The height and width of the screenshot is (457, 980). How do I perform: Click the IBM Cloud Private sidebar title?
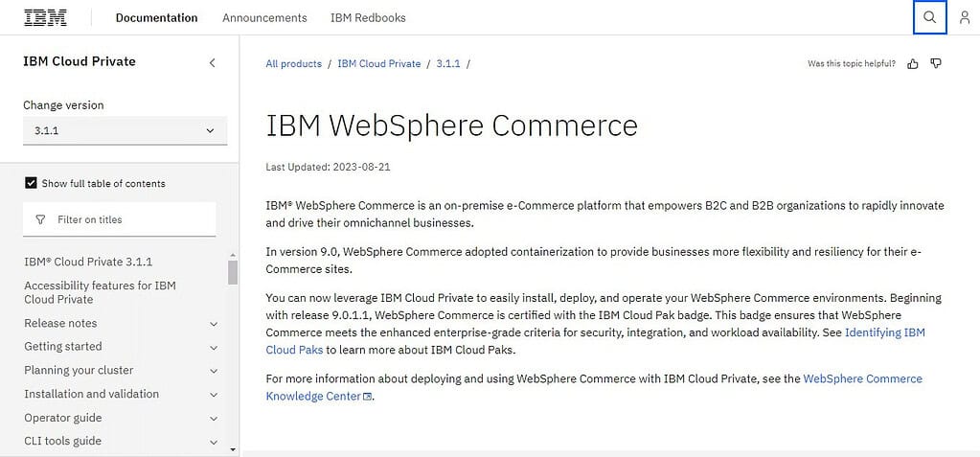click(80, 61)
